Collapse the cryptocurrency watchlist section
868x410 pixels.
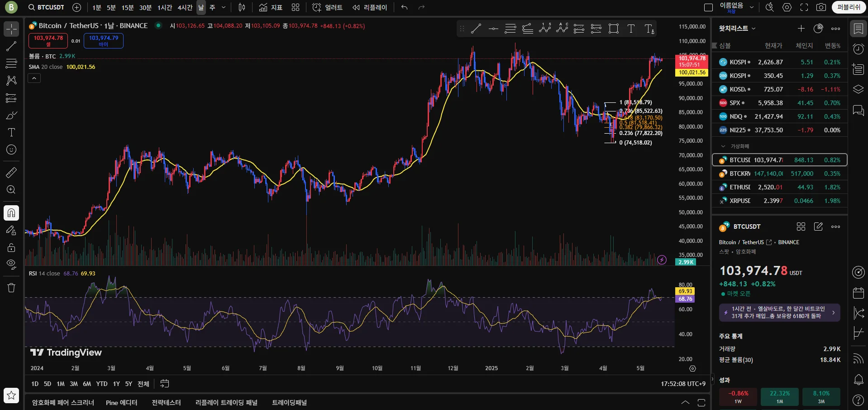[723, 146]
